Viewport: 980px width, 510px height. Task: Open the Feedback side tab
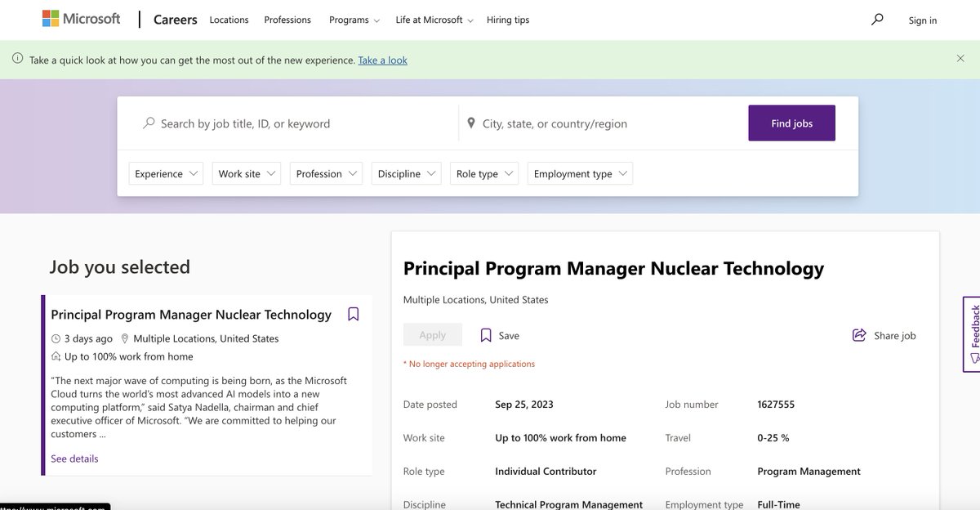click(x=972, y=334)
